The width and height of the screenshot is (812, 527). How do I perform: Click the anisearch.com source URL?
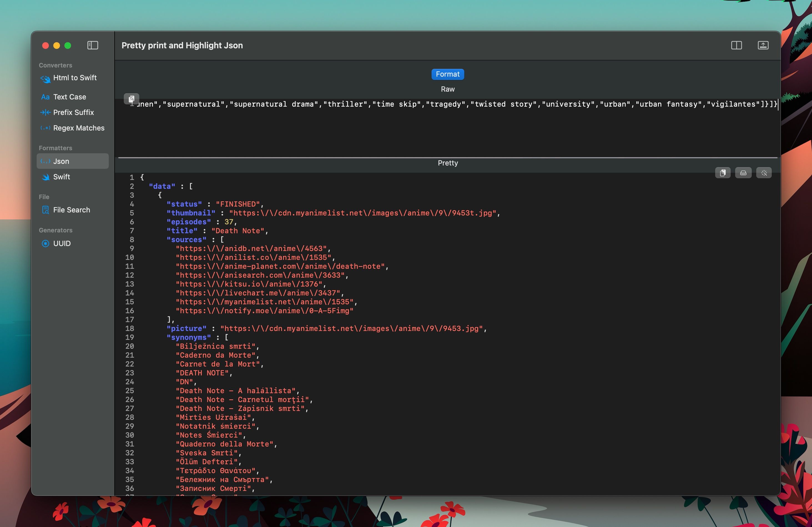coord(260,275)
